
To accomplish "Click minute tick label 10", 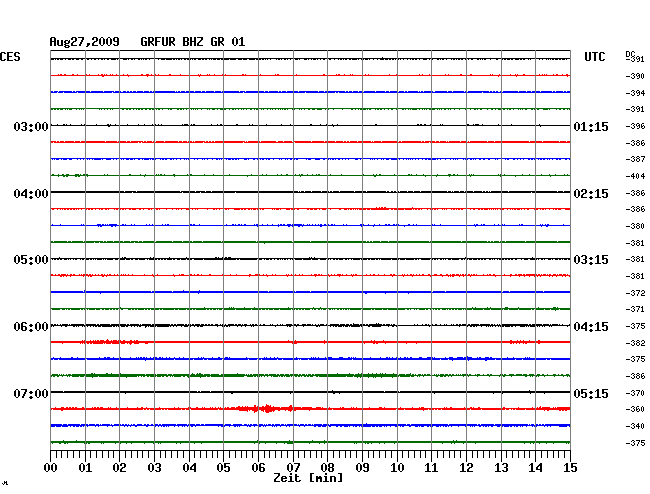I will 397,468.
